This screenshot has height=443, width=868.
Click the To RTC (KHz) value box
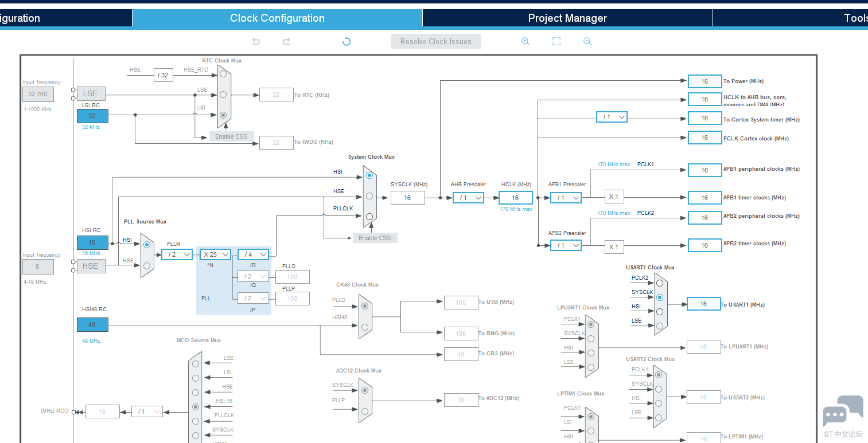tap(277, 95)
